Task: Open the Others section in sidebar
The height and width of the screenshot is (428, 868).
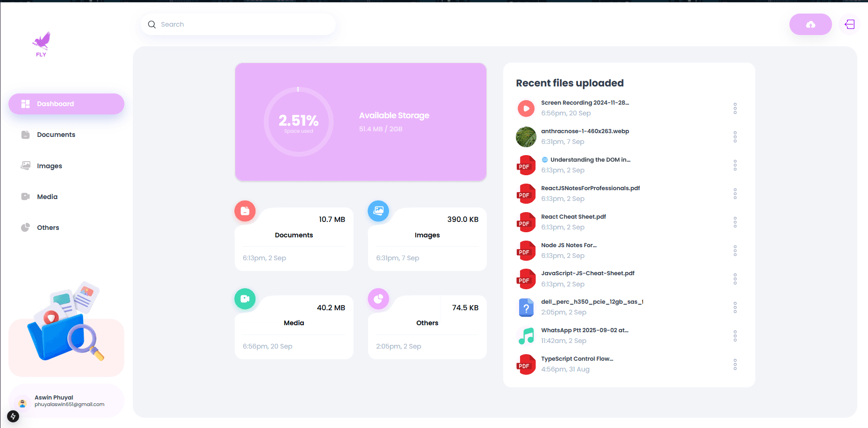Action: click(x=48, y=228)
